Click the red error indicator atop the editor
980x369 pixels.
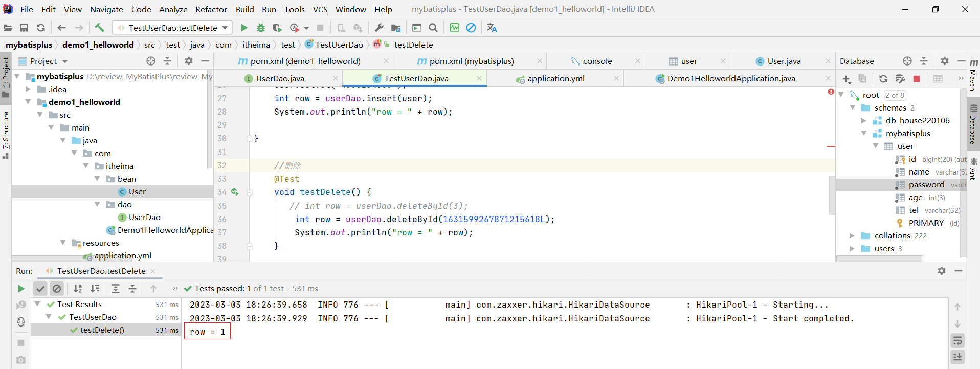[831, 92]
